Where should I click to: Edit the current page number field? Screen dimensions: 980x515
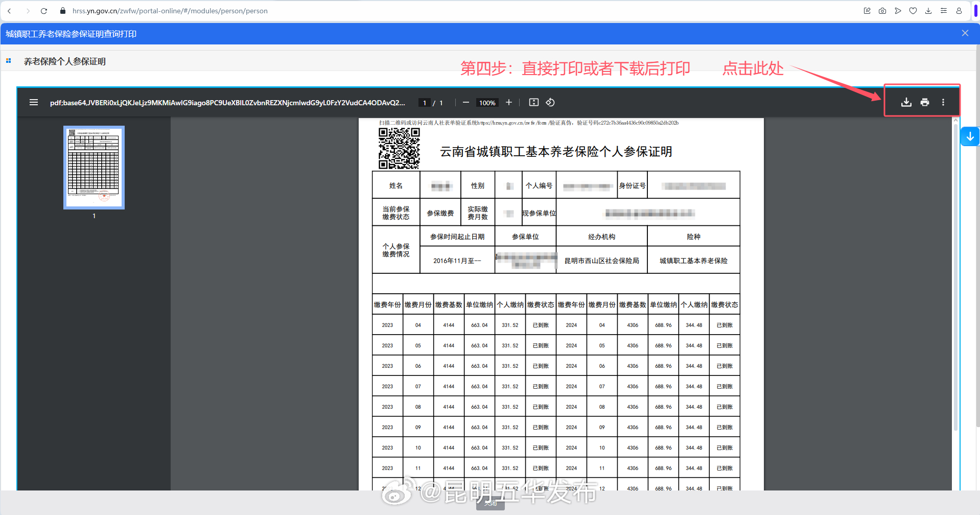[424, 102]
